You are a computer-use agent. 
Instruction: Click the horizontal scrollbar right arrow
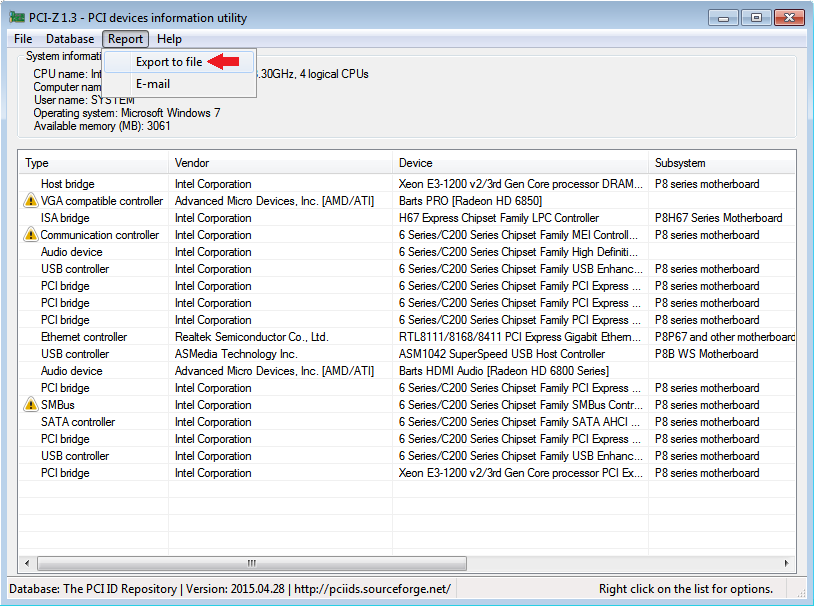coord(787,563)
